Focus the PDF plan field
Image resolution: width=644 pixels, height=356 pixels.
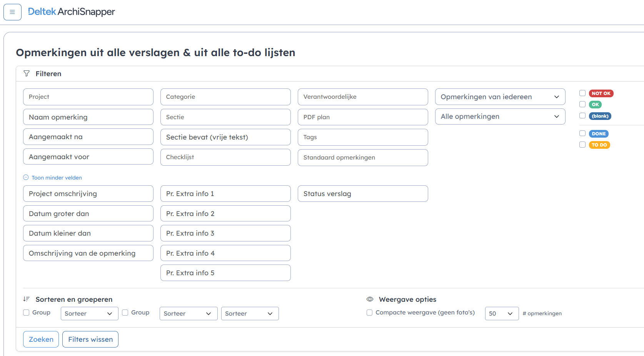(x=363, y=117)
